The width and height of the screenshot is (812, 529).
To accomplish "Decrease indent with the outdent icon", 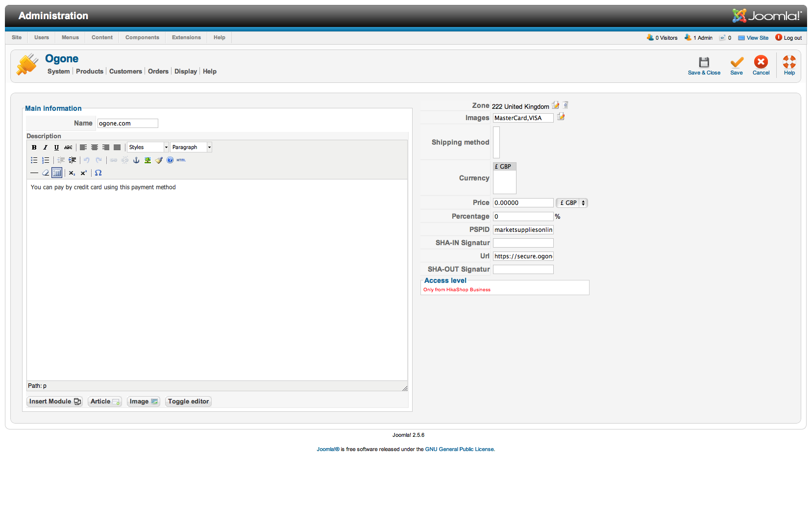I will [x=61, y=160].
